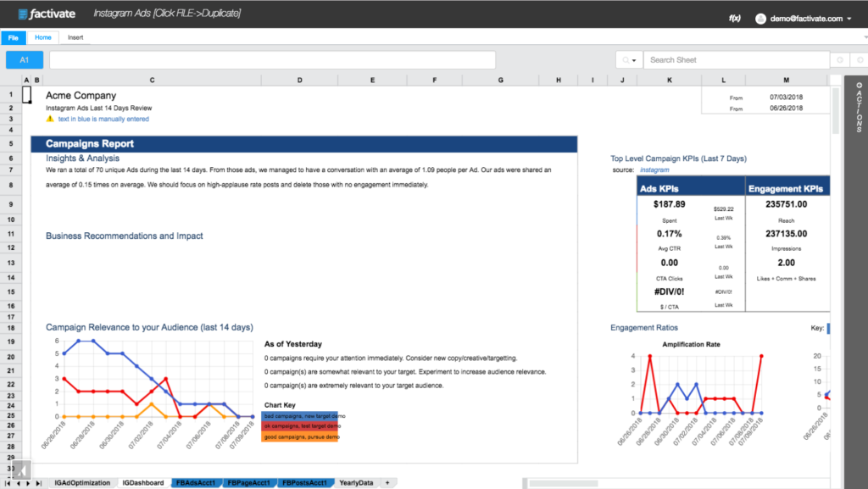
Task: Click the $187.89 Spent value
Action: pyautogui.click(x=670, y=204)
